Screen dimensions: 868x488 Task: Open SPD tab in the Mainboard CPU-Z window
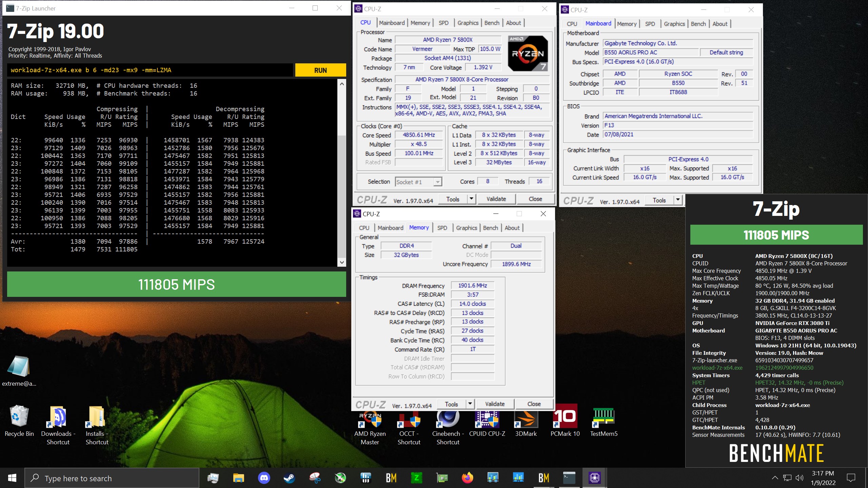(x=650, y=24)
